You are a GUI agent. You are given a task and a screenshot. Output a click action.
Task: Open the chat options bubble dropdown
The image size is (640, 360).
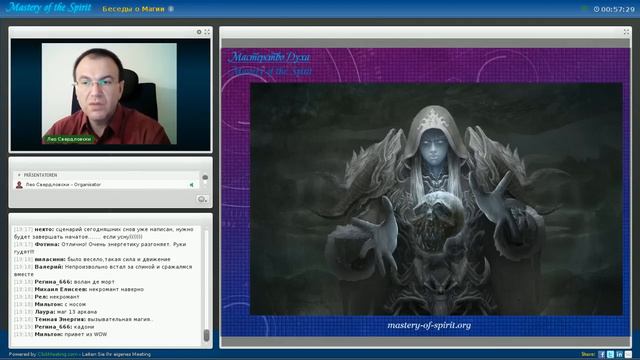coord(202,199)
